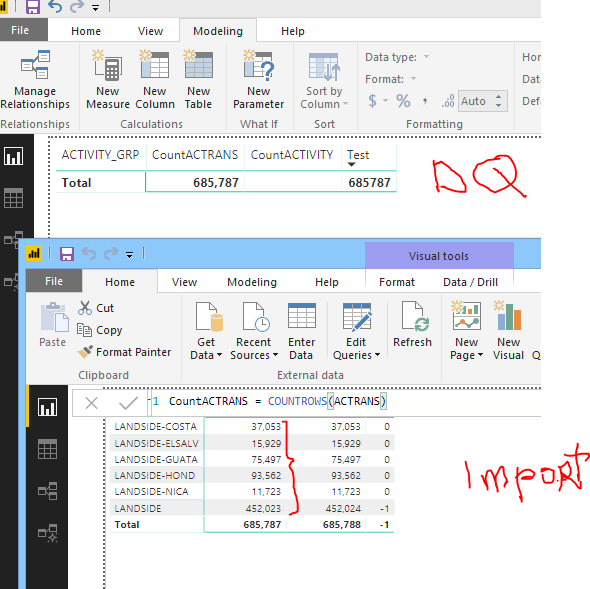Open File tab in back window
The width and height of the screenshot is (590, 589).
pos(20,30)
